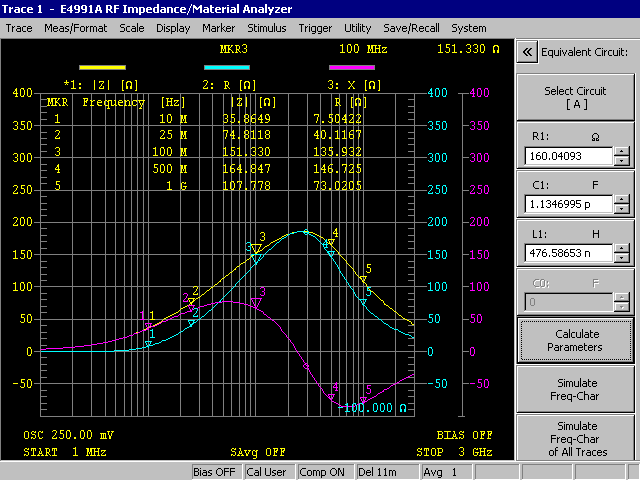Click cyan marker 5 on the R trace
The image size is (640, 480).
tap(363, 302)
